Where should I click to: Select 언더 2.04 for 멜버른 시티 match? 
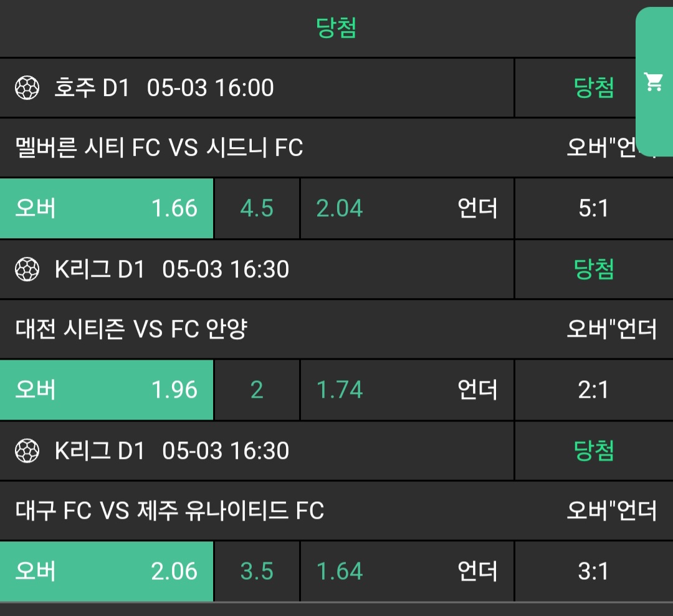coord(407,208)
